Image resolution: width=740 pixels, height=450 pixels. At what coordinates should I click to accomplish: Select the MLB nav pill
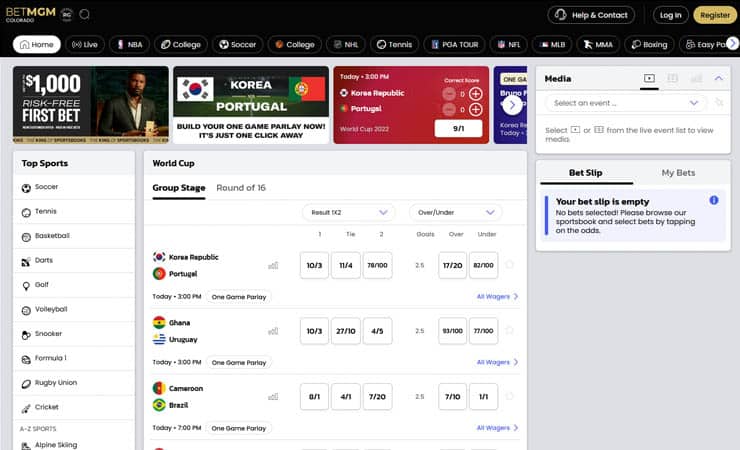pyautogui.click(x=553, y=44)
